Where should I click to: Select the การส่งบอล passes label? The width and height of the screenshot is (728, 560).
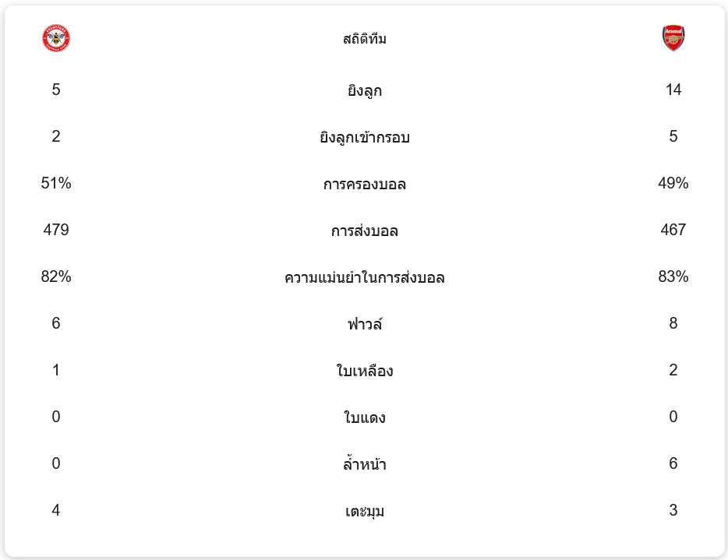pyautogui.click(x=365, y=231)
